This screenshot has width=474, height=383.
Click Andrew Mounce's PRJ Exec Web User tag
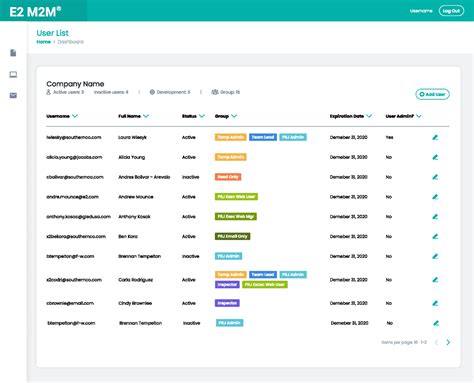point(236,197)
